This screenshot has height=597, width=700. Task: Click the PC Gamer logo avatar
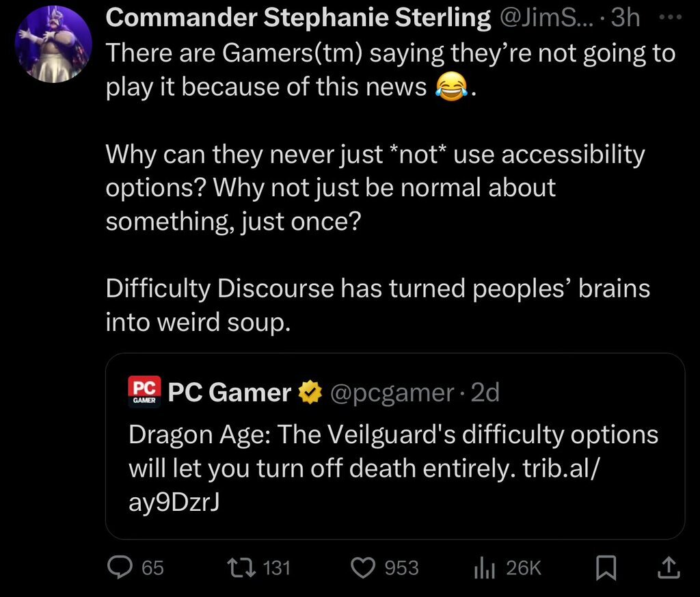coord(144,392)
